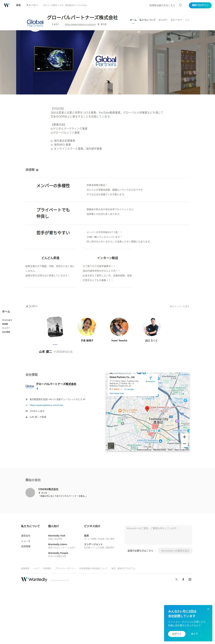The height and width of the screenshot is (644, 215).
Task: Open map Terms link
Action: pyautogui.click(x=170, y=450)
